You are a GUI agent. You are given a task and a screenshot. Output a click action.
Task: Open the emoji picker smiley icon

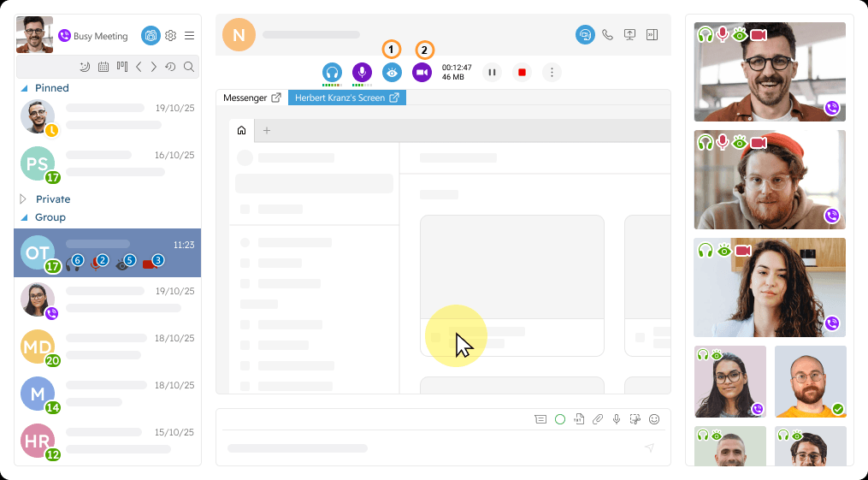(654, 419)
